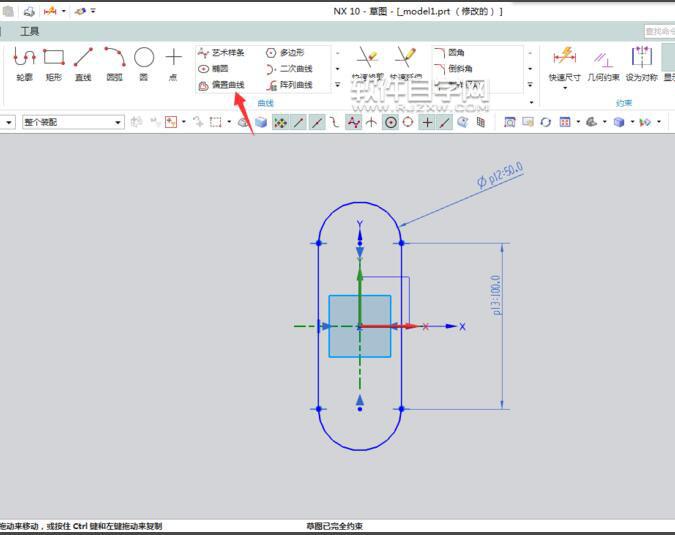The image size is (675, 535).
Task: Click the print icon in title bar
Action: coord(29,11)
